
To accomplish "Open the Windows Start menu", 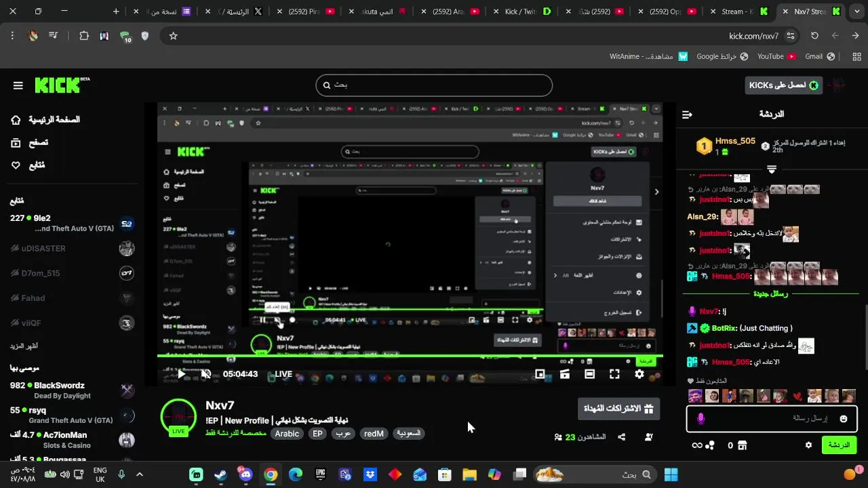I will pos(671,474).
